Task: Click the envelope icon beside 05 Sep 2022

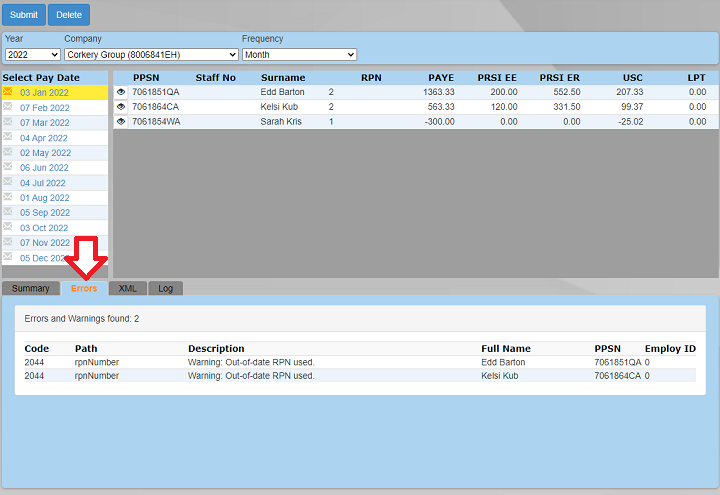Action: (8, 212)
